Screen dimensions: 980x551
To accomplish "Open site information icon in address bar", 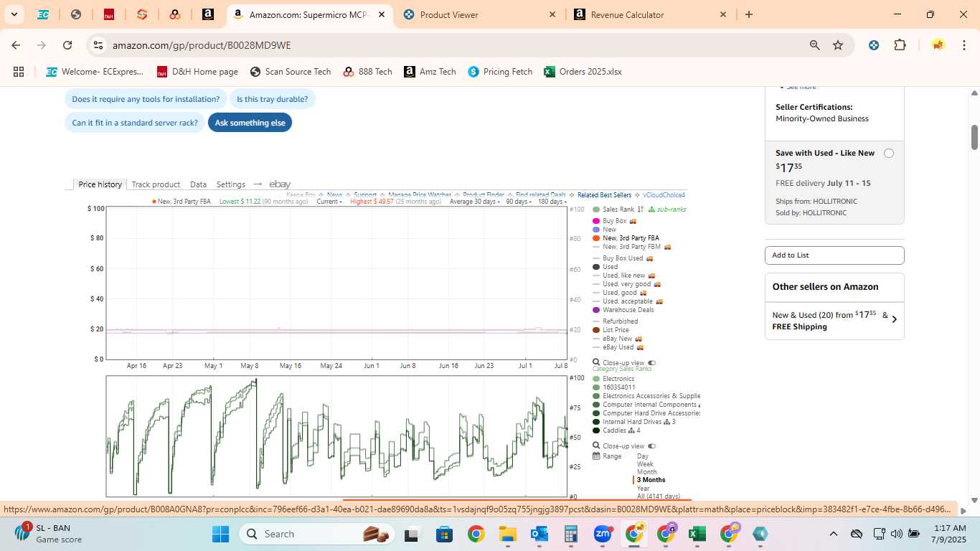I will tap(98, 45).
